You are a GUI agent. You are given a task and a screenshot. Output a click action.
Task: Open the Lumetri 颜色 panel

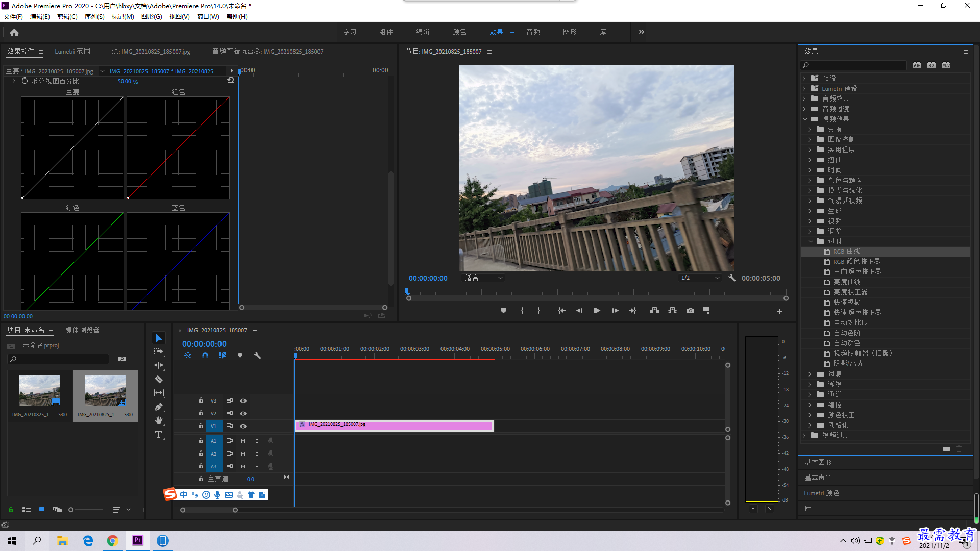[822, 493]
